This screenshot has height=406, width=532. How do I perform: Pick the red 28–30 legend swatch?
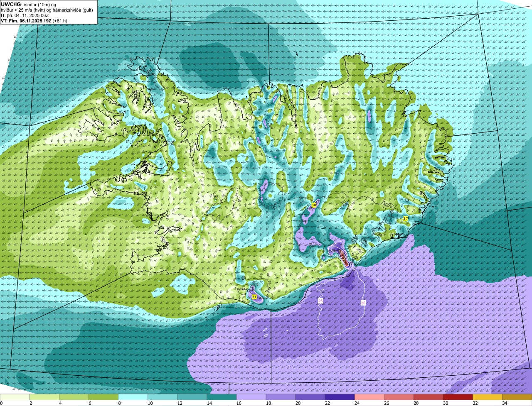428,397
